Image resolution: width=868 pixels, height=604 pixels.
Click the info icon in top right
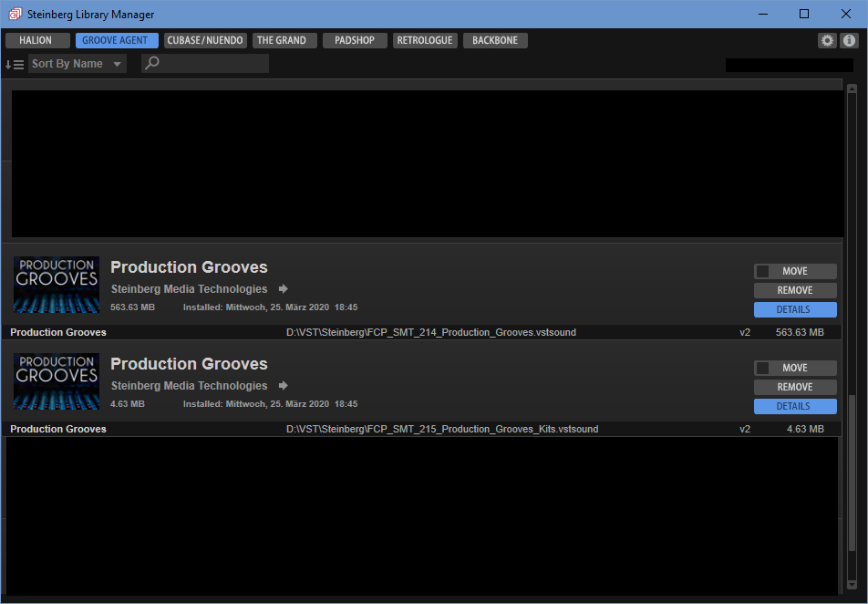[849, 41]
